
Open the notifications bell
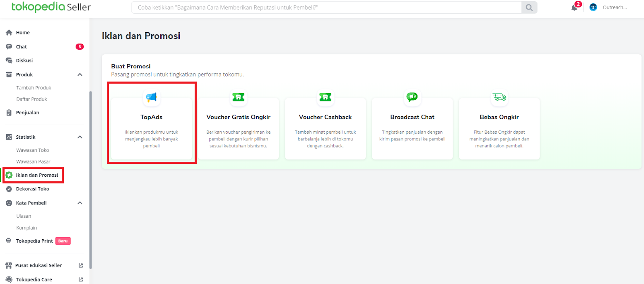574,7
